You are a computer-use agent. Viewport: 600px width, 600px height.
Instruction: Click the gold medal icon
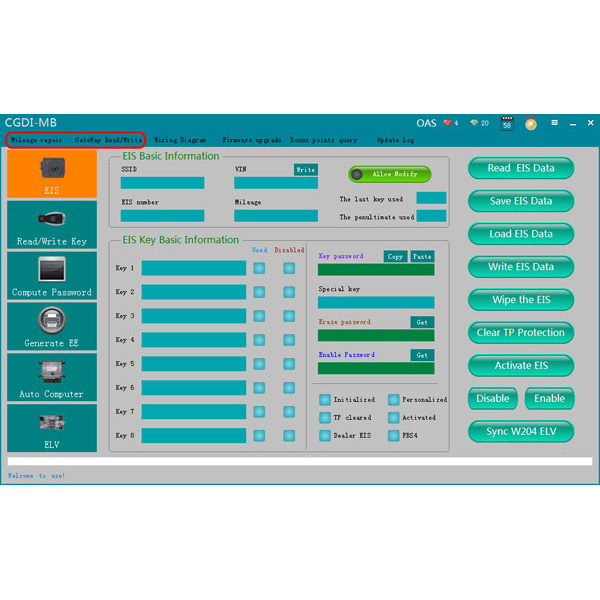point(531,124)
